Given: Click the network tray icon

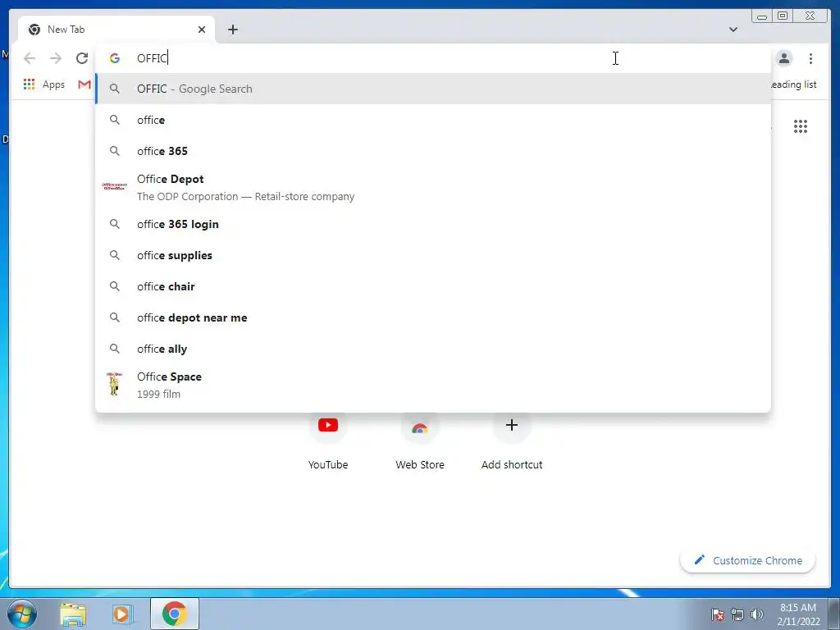Looking at the screenshot, I should pyautogui.click(x=737, y=614).
